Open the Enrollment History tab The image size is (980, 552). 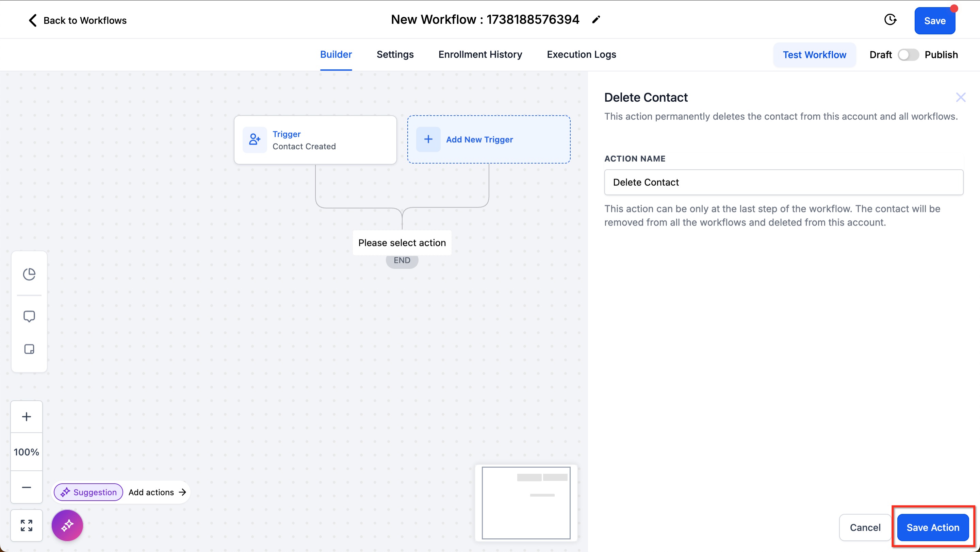point(480,54)
